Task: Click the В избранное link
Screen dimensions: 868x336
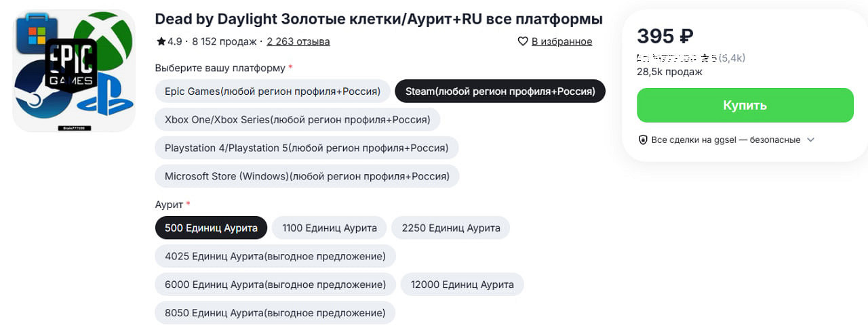Action: (x=561, y=41)
